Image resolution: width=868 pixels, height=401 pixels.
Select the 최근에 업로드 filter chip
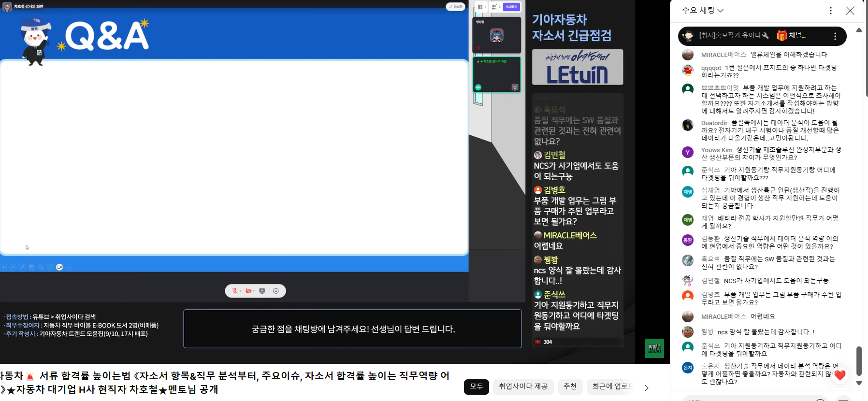(611, 387)
